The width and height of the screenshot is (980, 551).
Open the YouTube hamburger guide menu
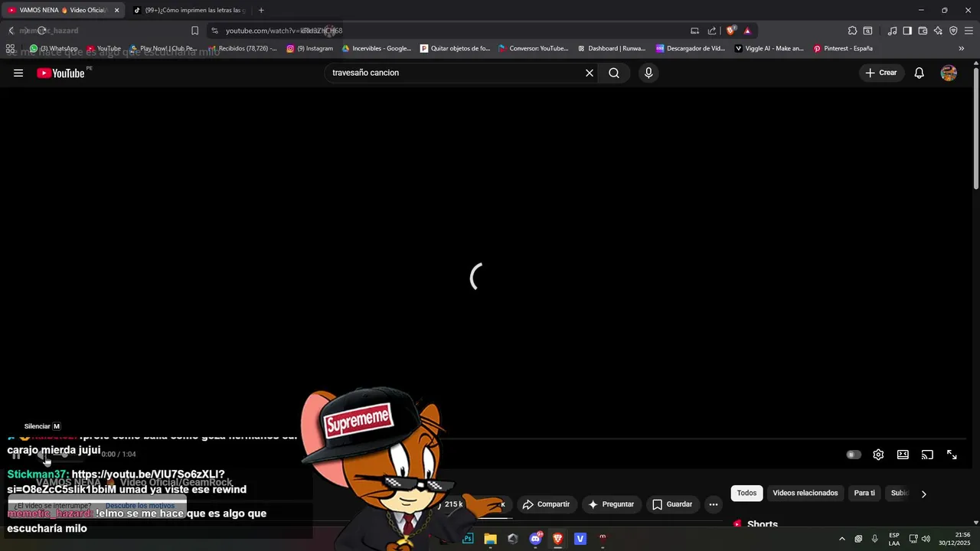coord(18,73)
